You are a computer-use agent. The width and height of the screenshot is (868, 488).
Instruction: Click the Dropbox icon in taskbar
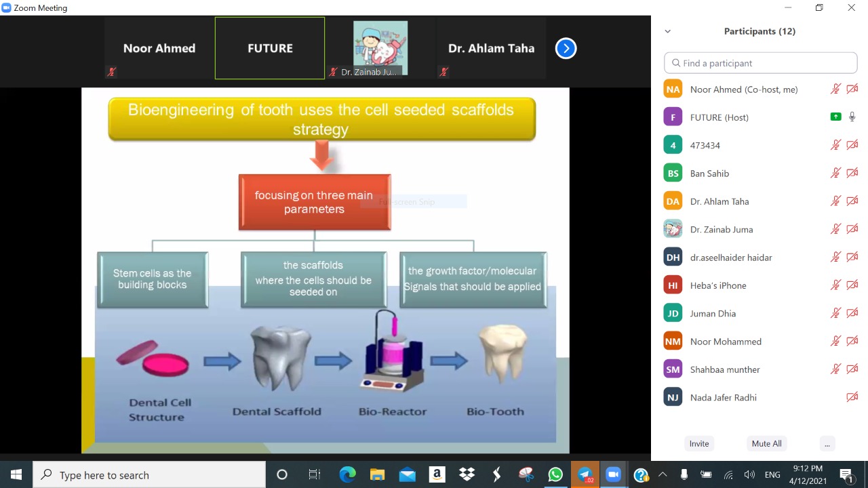click(467, 475)
